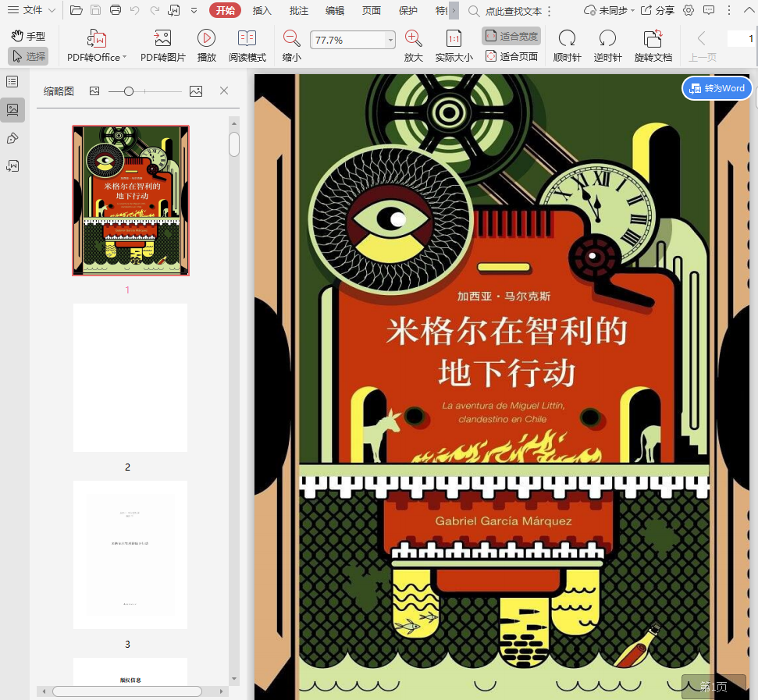
Task: Activate the 手型 hand tool
Action: click(x=28, y=36)
